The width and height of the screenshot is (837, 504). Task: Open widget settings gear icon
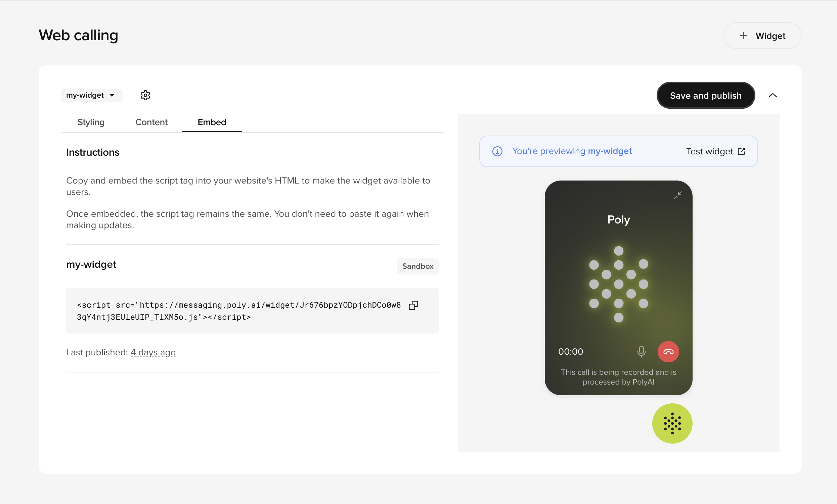click(145, 95)
